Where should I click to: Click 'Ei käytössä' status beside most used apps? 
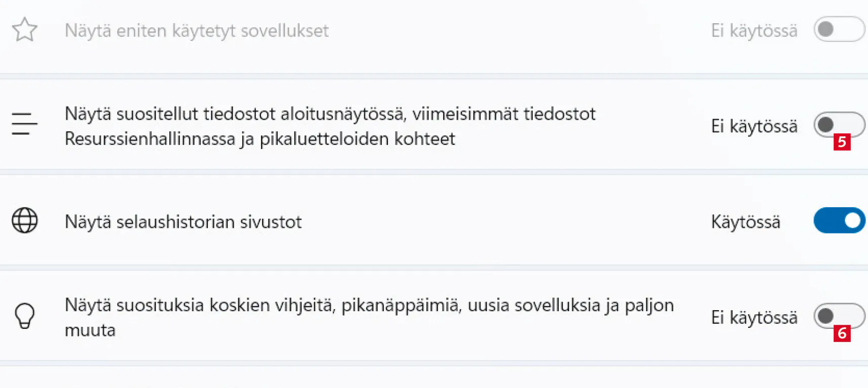click(754, 31)
